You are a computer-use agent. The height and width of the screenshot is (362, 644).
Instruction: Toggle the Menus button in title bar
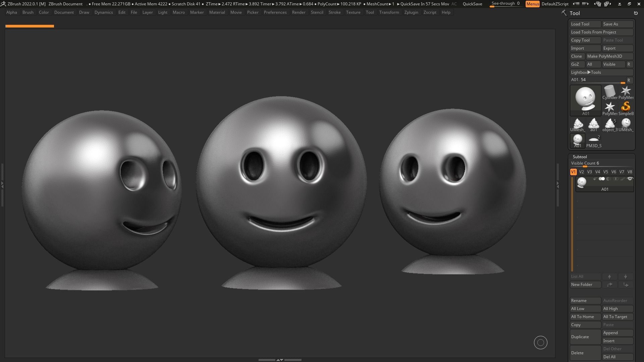pyautogui.click(x=532, y=4)
